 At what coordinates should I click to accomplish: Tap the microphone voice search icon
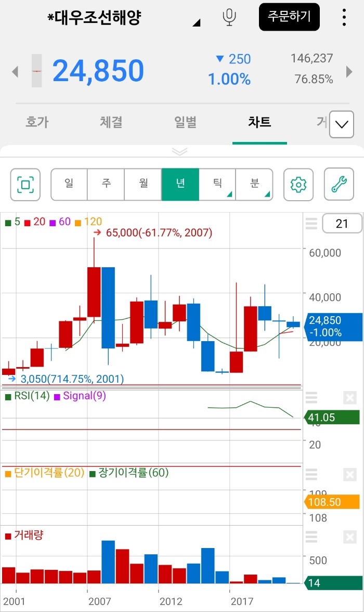229,17
